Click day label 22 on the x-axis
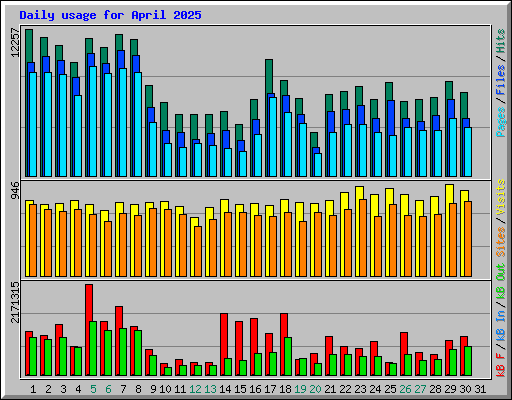Image resolution: width=512 pixels, height=400 pixels. click(x=345, y=389)
